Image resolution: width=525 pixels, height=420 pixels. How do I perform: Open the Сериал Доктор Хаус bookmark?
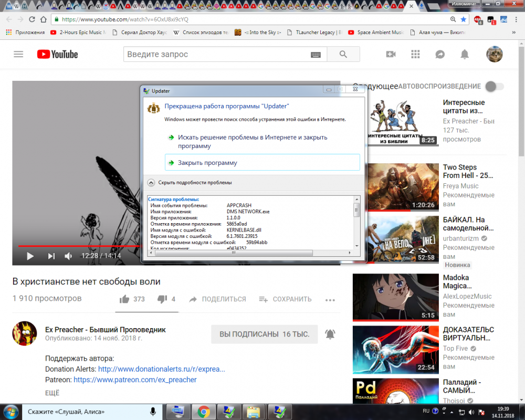140,32
